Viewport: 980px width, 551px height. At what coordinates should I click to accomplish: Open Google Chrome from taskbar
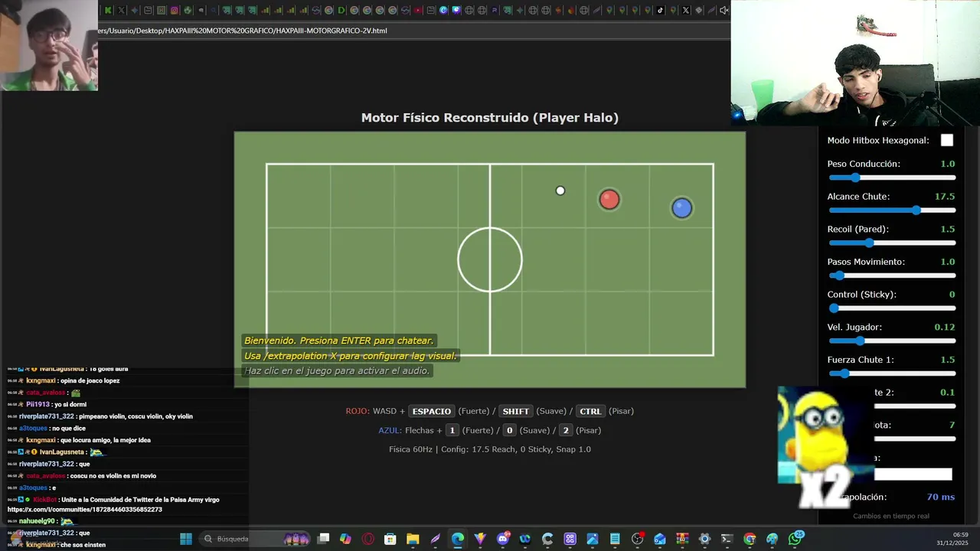point(750,539)
